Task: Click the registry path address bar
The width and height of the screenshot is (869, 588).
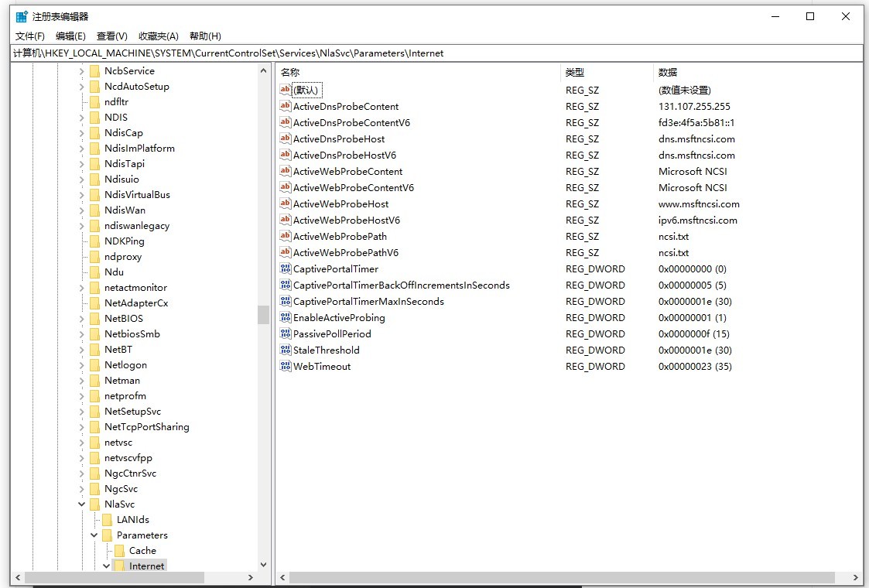Action: (436, 53)
